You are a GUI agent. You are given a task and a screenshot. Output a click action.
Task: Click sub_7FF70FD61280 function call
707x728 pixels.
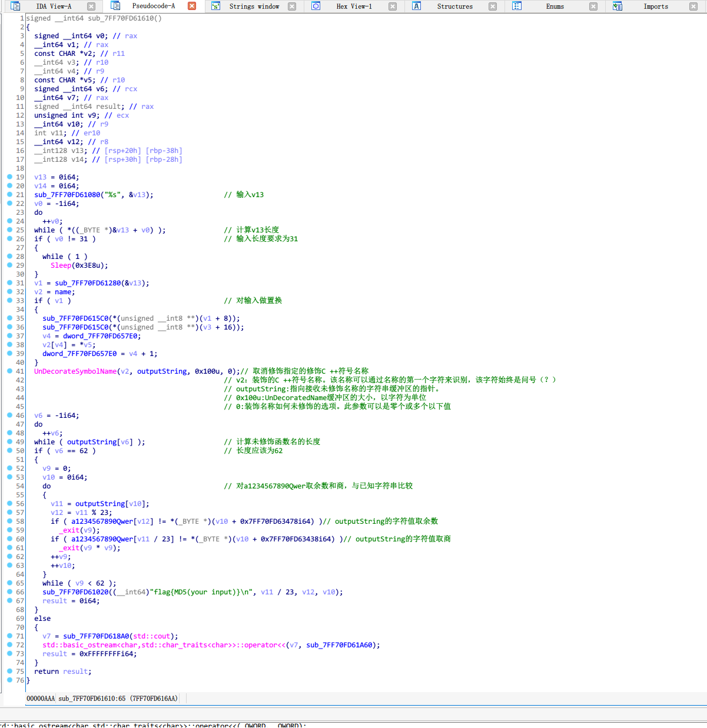[88, 283]
